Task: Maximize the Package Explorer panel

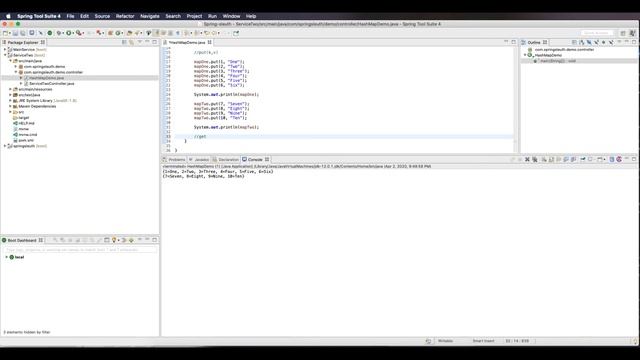Action: (155, 42)
